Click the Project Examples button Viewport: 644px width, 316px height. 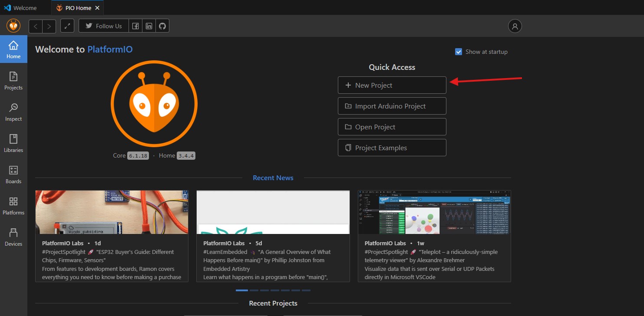point(392,148)
